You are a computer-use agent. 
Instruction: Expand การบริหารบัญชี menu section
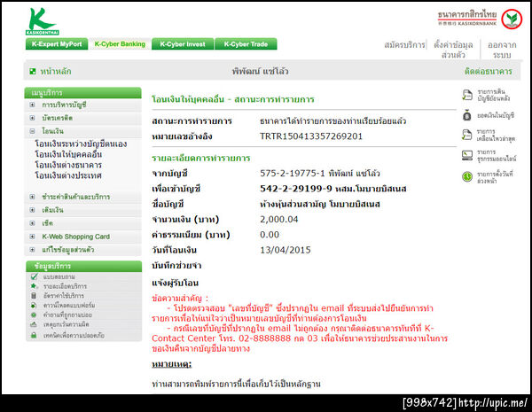point(32,105)
